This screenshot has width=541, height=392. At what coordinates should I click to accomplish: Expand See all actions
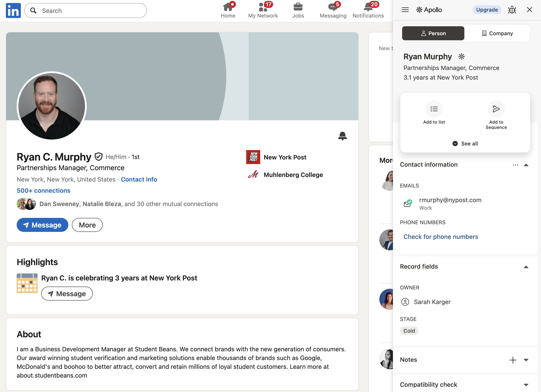[465, 143]
